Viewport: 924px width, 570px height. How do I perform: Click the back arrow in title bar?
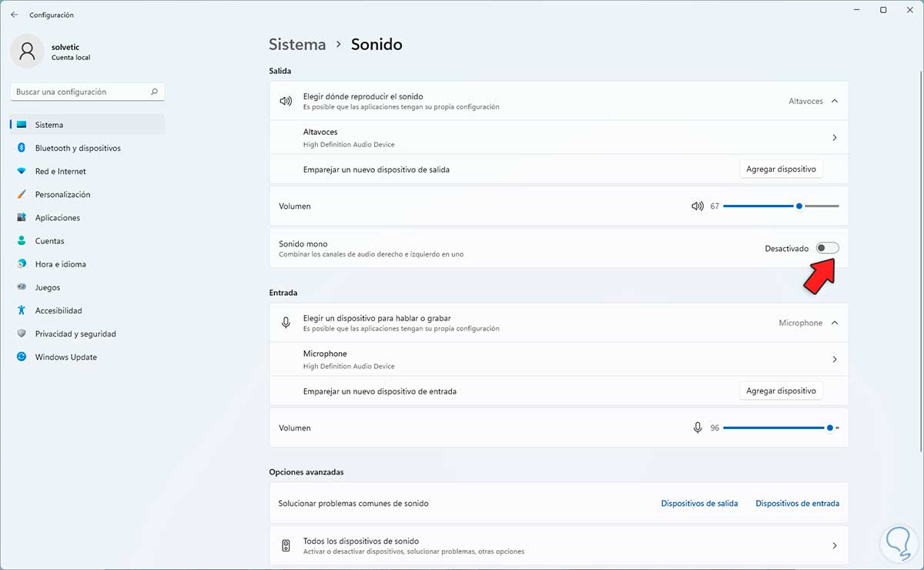click(x=14, y=15)
